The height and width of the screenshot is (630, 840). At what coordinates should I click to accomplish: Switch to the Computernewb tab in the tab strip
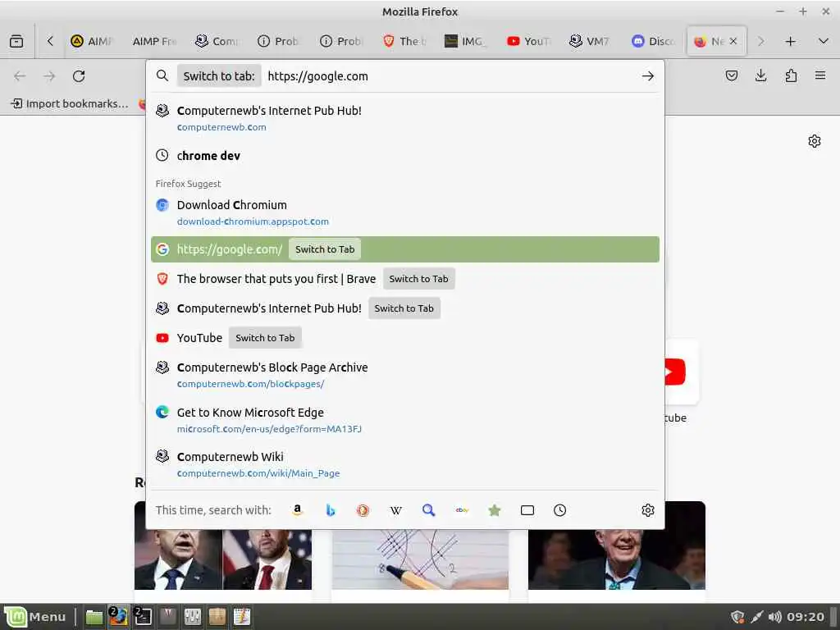(x=217, y=41)
